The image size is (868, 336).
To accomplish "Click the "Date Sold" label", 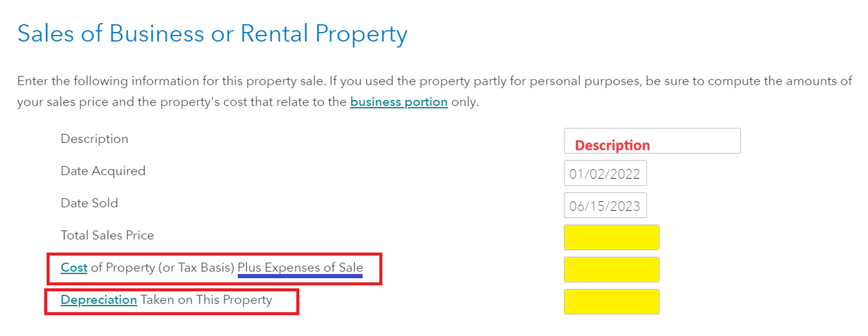I will pyautogui.click(x=89, y=203).
